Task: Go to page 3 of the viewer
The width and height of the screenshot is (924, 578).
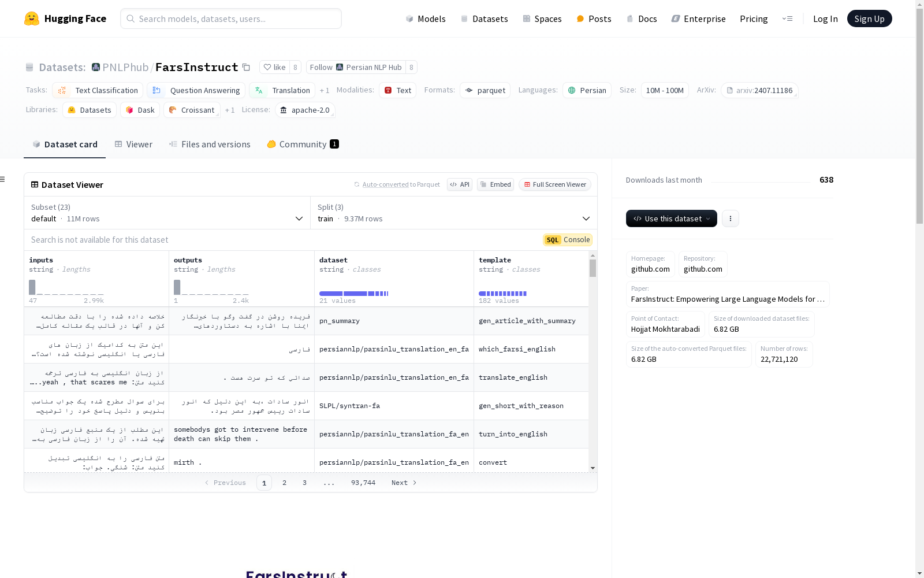Action: pyautogui.click(x=304, y=483)
